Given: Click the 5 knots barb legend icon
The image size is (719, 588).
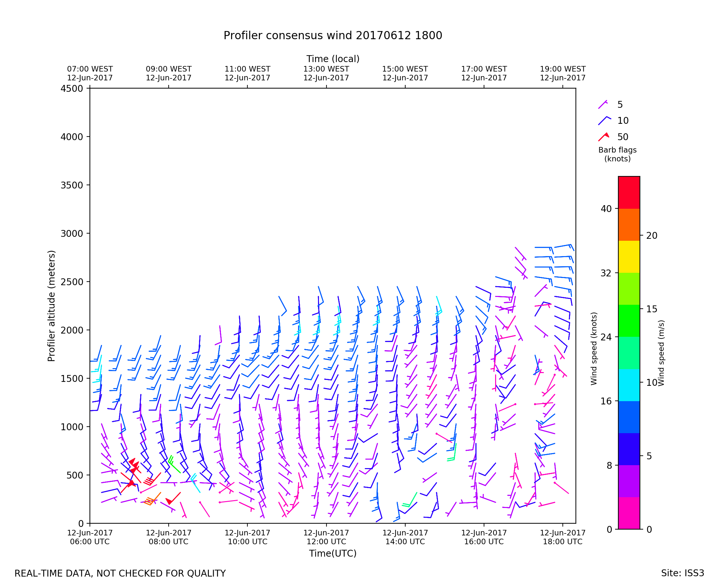Looking at the screenshot, I should click(x=603, y=105).
